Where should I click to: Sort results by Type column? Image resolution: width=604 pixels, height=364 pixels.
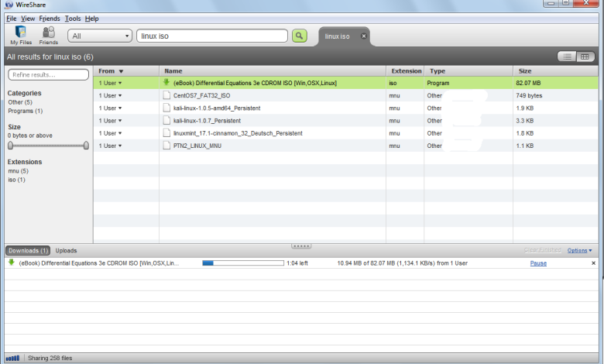pyautogui.click(x=468, y=71)
